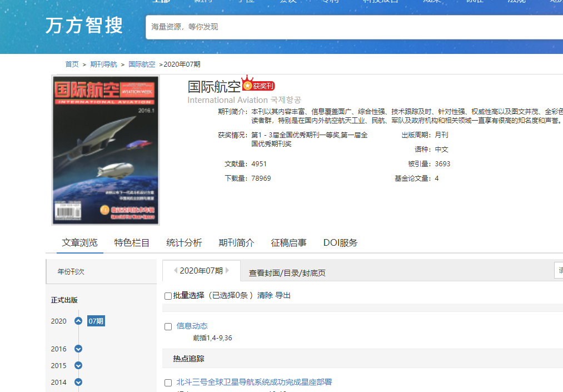Collapse the 2020 year chevron icon
This screenshot has height=392, width=563.
[78, 321]
